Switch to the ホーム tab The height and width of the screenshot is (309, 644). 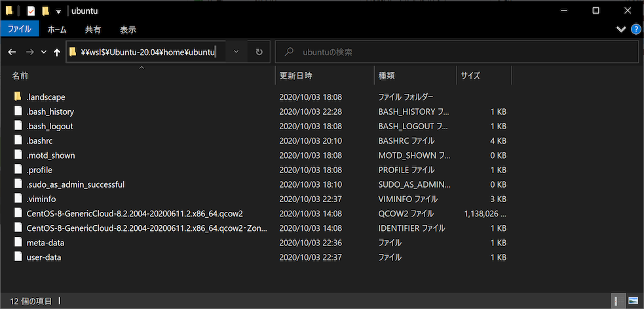click(57, 30)
